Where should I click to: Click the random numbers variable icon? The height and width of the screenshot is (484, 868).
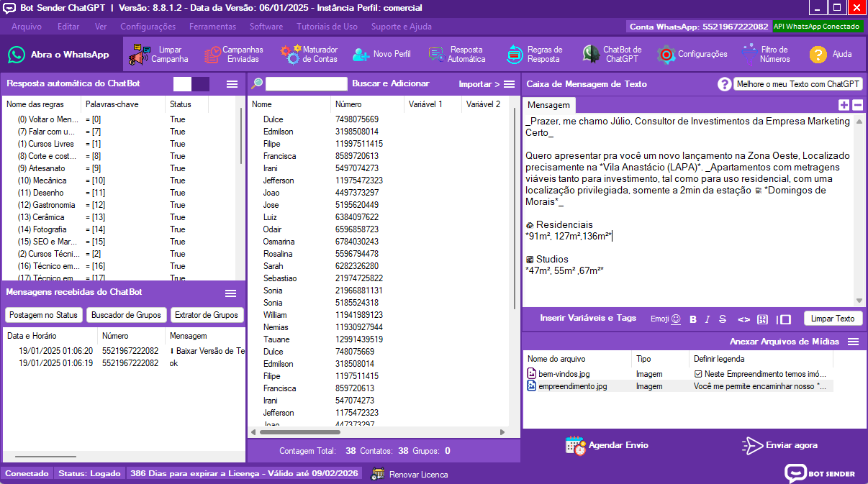click(763, 319)
